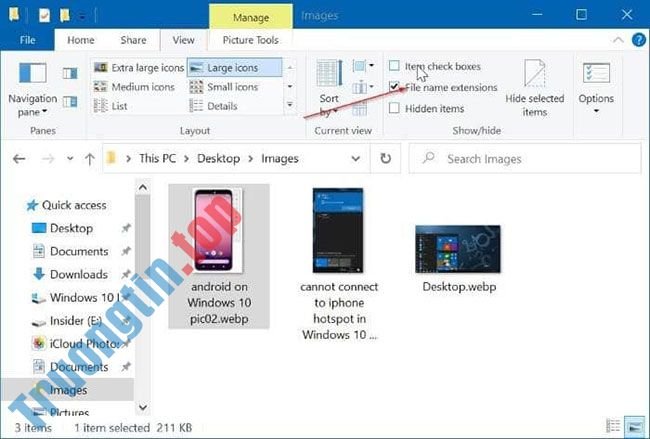The height and width of the screenshot is (439, 650).
Task: Open the Picture Tools tab
Action: 251,40
